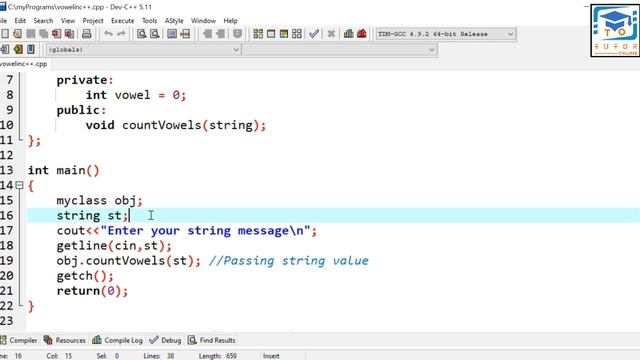
Task: Click the blue Goto bookmark icon
Action: coord(31,50)
